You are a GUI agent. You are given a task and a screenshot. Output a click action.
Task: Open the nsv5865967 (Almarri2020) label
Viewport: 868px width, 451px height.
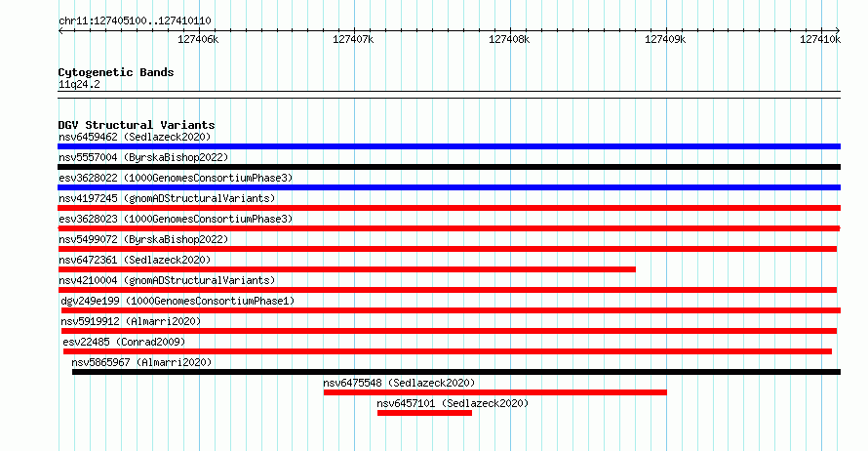coord(141,362)
